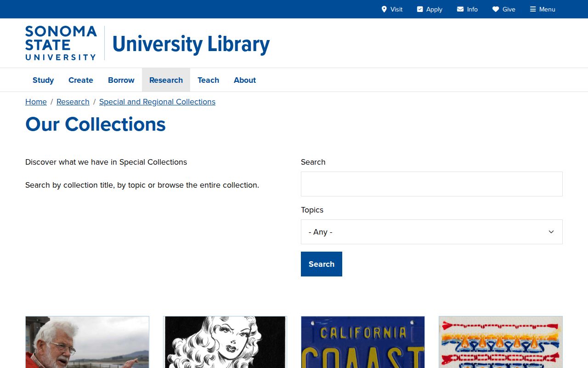The image size is (588, 368).
Task: Open the University Library title link
Action: point(191,44)
